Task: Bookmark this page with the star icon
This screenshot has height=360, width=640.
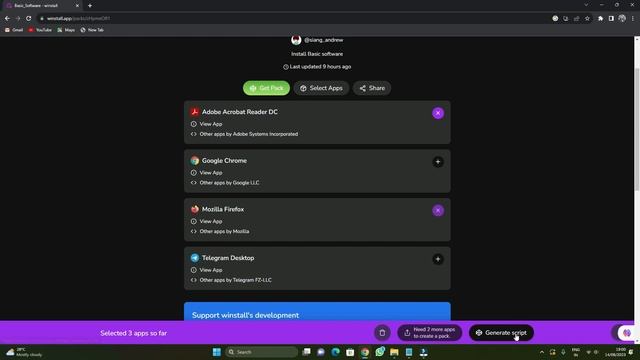Action: (x=587, y=18)
